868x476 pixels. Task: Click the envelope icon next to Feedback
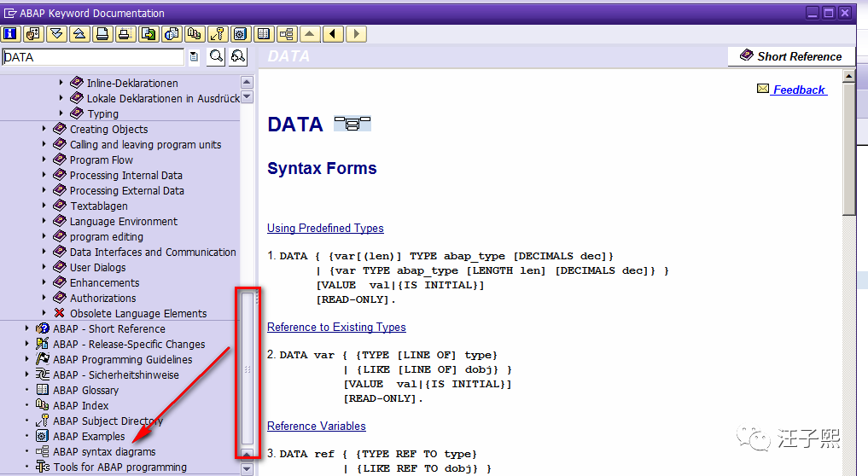point(763,89)
